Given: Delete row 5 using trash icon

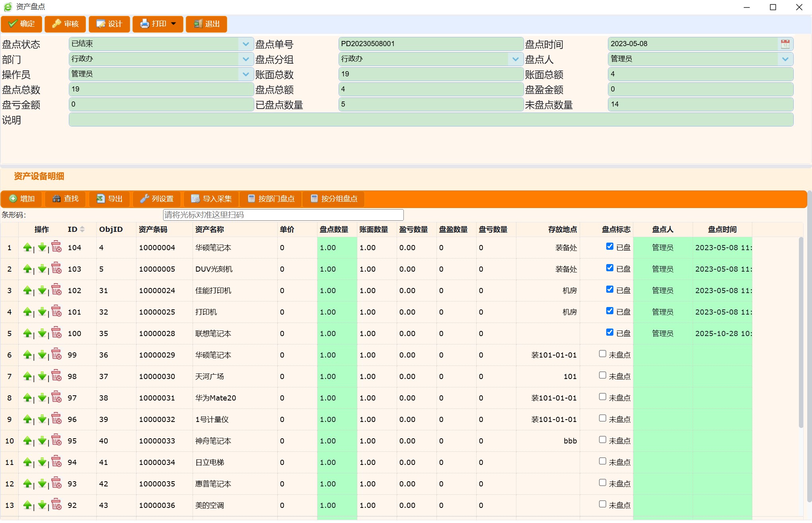Looking at the screenshot, I should [56, 333].
